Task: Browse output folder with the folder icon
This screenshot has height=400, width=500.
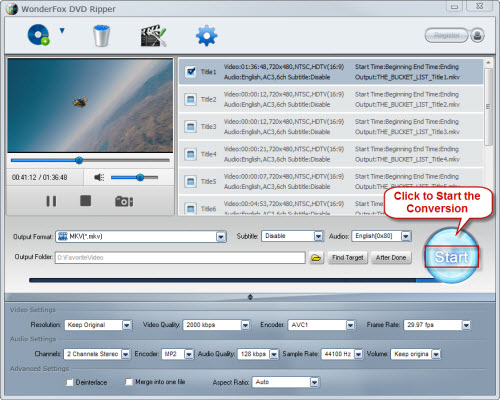Action: 316,257
